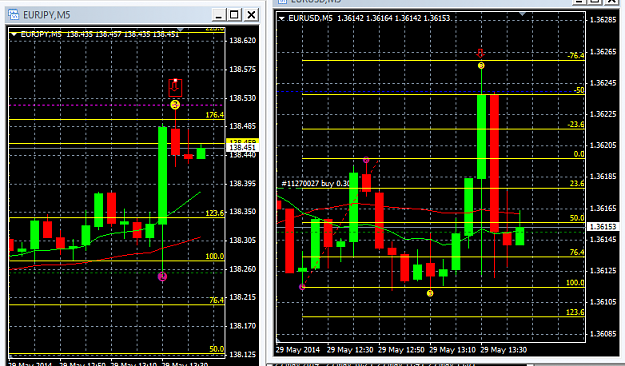Image resolution: width=625 pixels, height=366 pixels.
Task: Click the EURJPY,M5 window chart icon
Action: (14, 15)
